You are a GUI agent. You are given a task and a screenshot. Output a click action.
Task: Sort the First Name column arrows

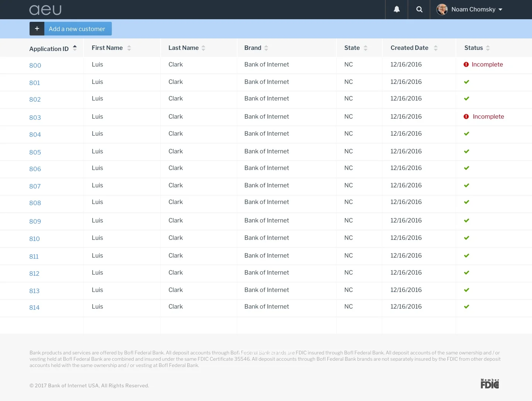tap(129, 48)
